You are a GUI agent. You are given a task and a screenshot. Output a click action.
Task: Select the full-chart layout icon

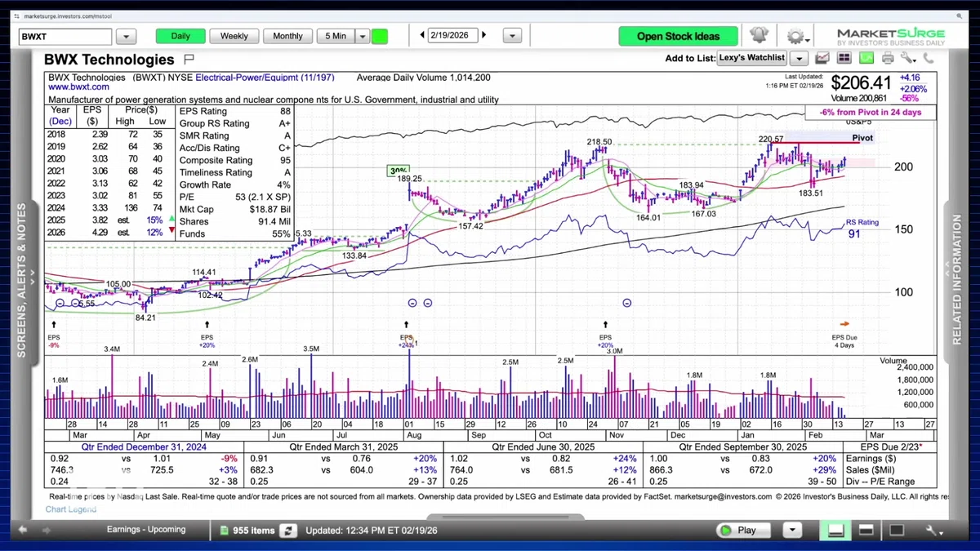pyautogui.click(x=898, y=531)
